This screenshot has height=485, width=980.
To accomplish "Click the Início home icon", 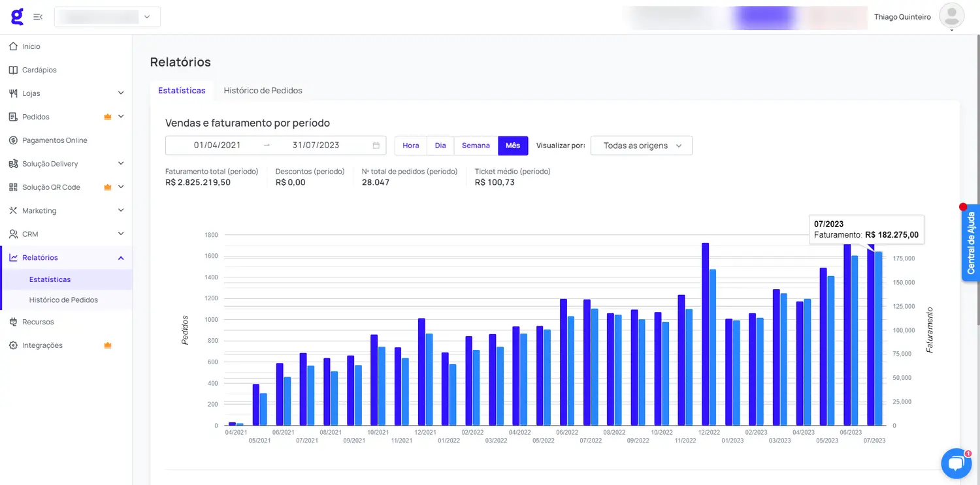I will pos(13,46).
